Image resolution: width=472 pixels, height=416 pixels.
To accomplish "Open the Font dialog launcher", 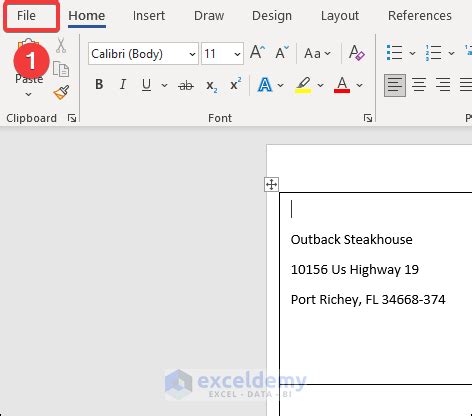I will [368, 118].
